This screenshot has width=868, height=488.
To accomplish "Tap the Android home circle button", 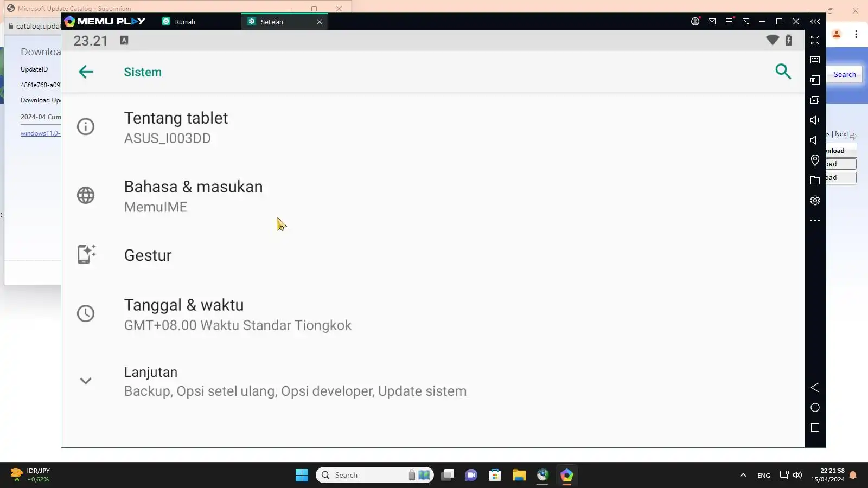I will pos(815,408).
